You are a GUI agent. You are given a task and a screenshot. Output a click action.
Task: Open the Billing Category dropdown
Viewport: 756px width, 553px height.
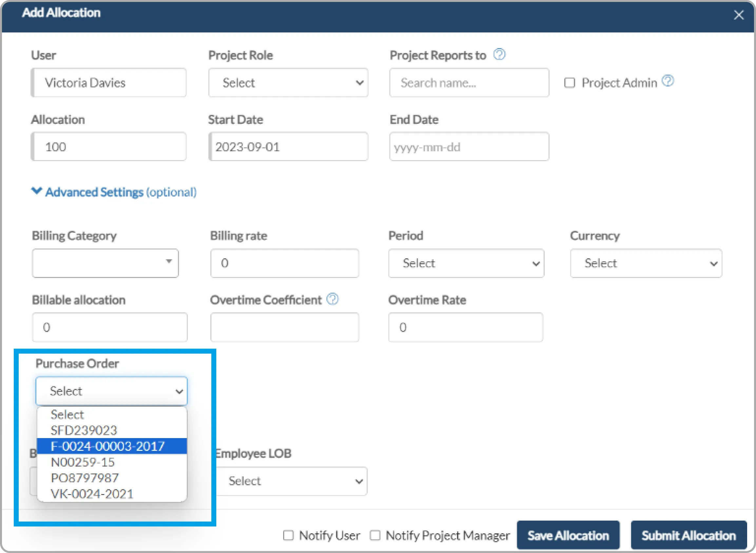105,263
